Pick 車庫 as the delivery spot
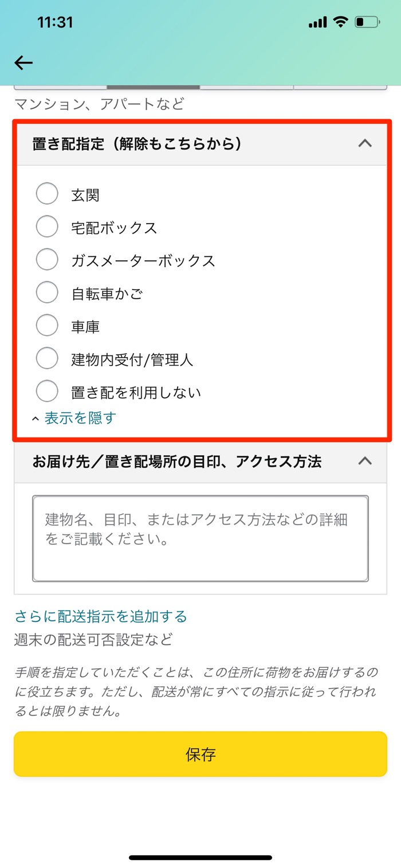 tap(47, 325)
